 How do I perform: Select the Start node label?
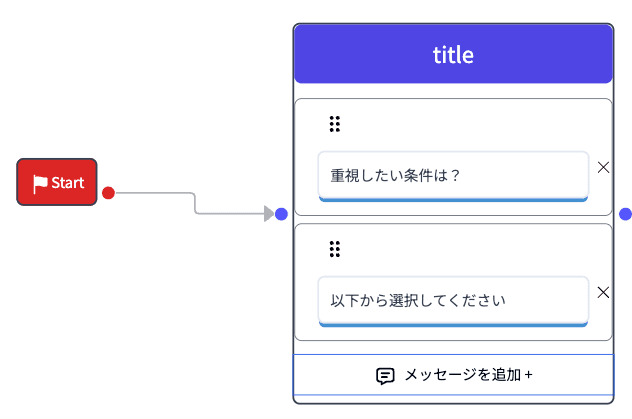pyautogui.click(x=68, y=183)
